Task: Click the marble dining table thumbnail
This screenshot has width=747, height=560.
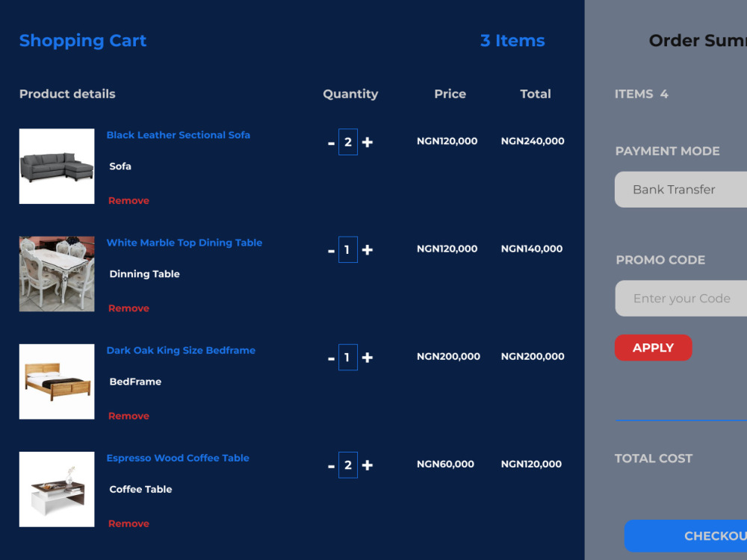Action: coord(57,274)
